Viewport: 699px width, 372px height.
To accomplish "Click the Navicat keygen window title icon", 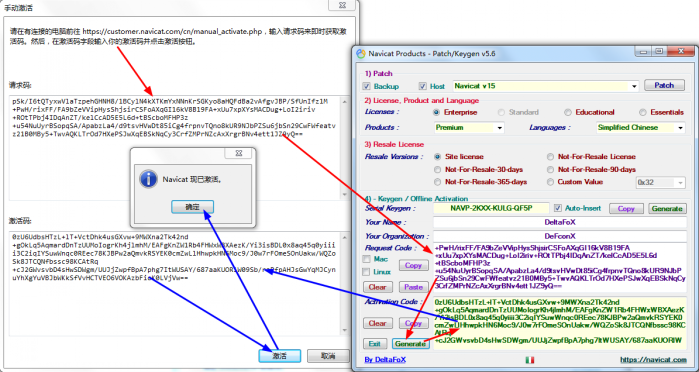I will pyautogui.click(x=361, y=54).
